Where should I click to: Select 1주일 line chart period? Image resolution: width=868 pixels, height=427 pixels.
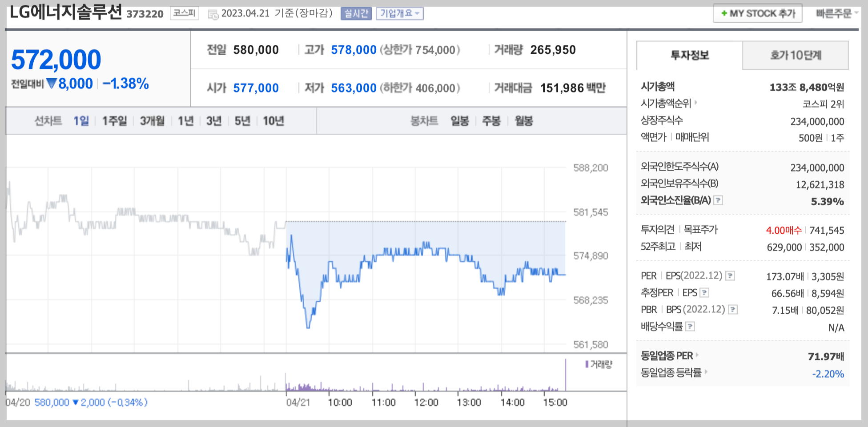114,121
